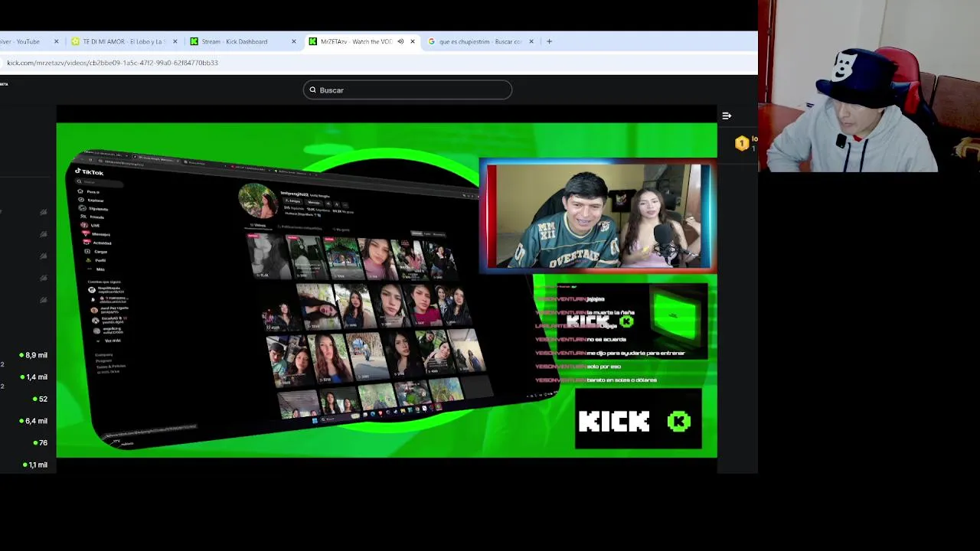Screen dimensions: 980x551
Task: Switch to Stream - Kick Dashboard tab
Action: (x=234, y=41)
